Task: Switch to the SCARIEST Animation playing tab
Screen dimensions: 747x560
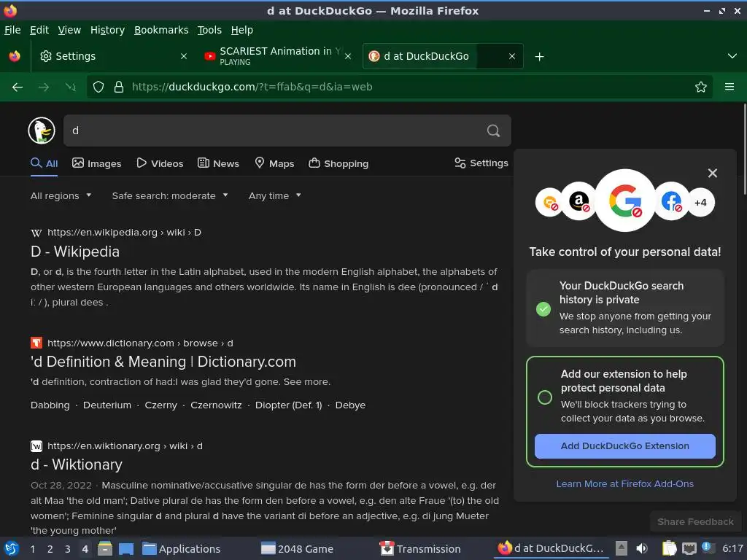Action: (x=278, y=56)
